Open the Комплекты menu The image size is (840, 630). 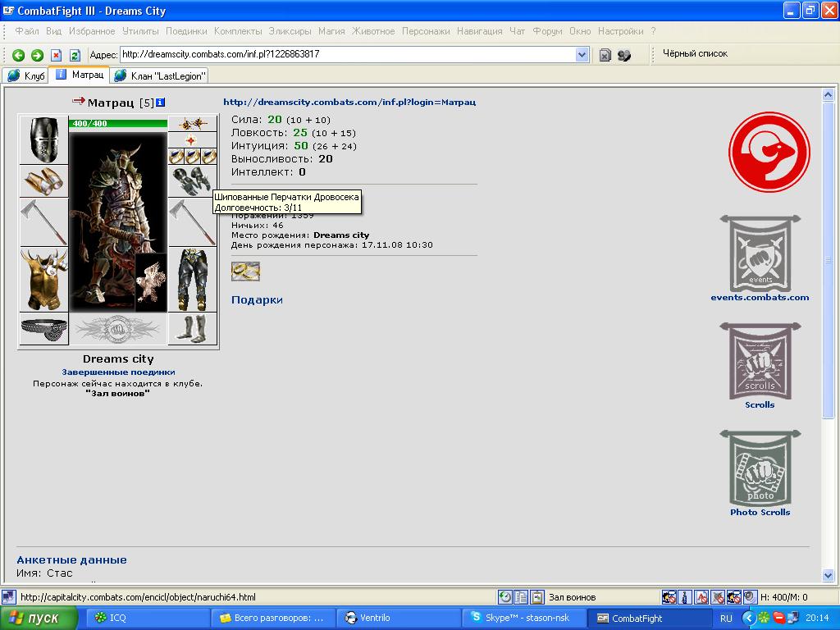(x=238, y=31)
